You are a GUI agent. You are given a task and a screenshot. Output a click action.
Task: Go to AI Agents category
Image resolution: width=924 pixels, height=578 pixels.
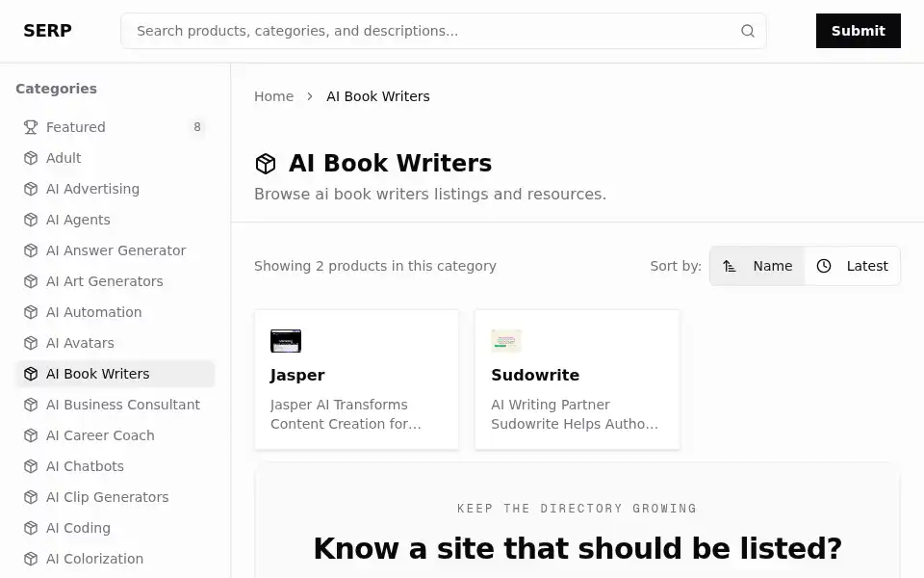coord(115,220)
